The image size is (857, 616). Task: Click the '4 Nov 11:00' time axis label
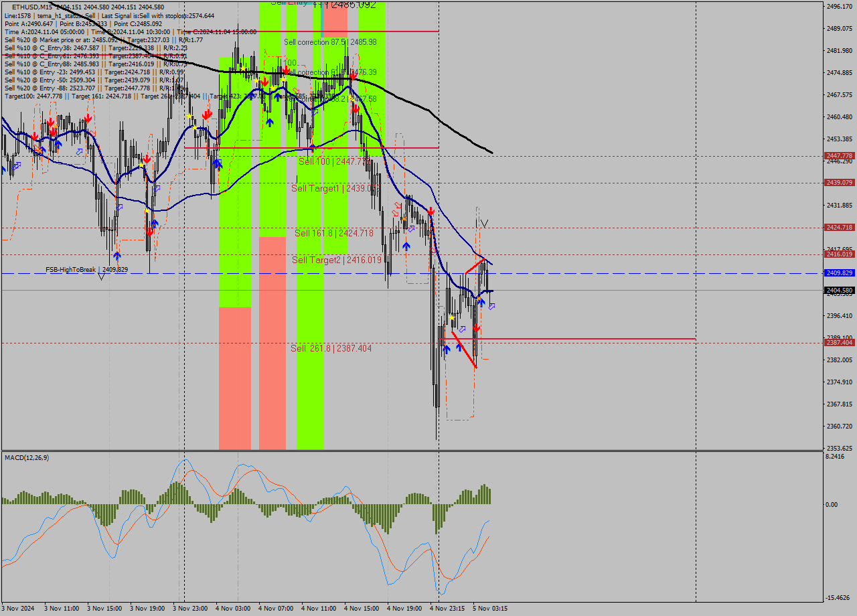[319, 609]
